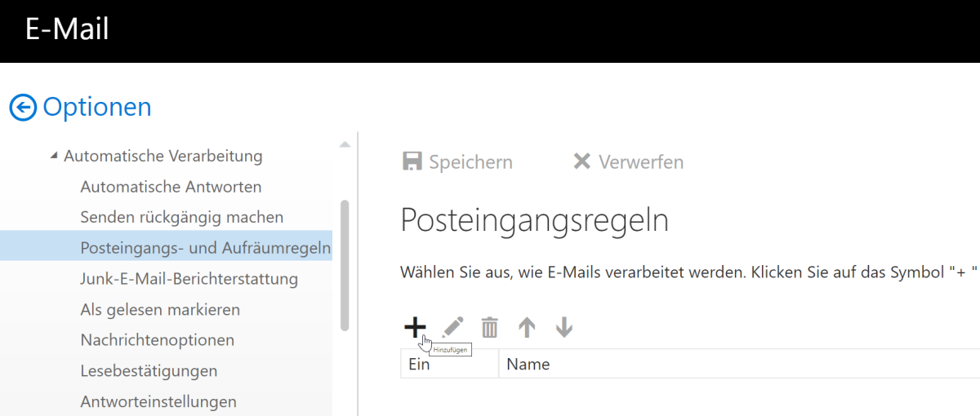The width and height of the screenshot is (980, 416).
Task: Click the Speichern floppy disk icon
Action: (412, 162)
